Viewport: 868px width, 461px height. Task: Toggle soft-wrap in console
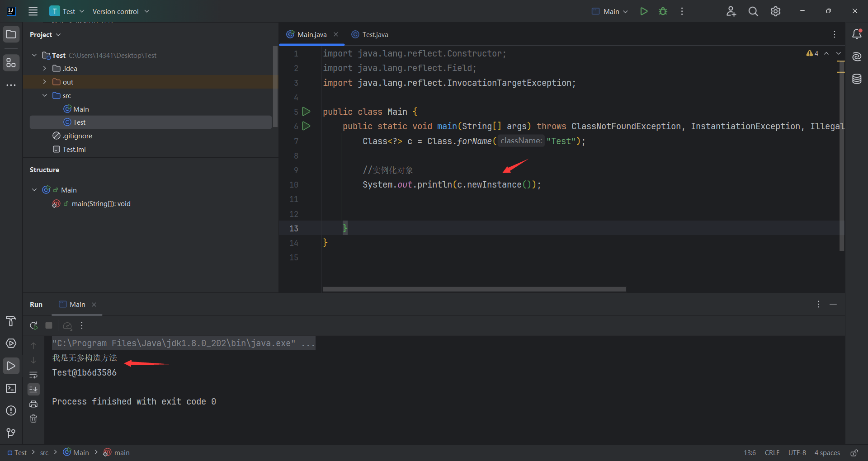tap(33, 375)
